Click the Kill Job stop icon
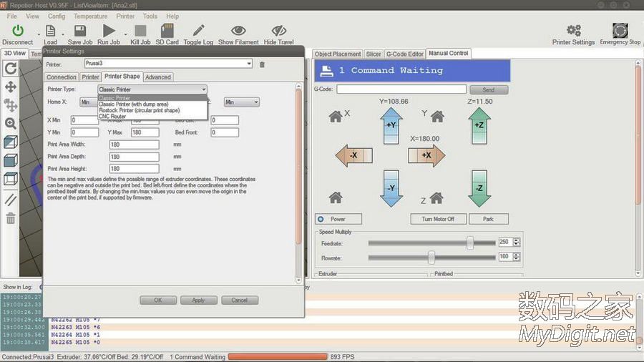 coord(140,31)
